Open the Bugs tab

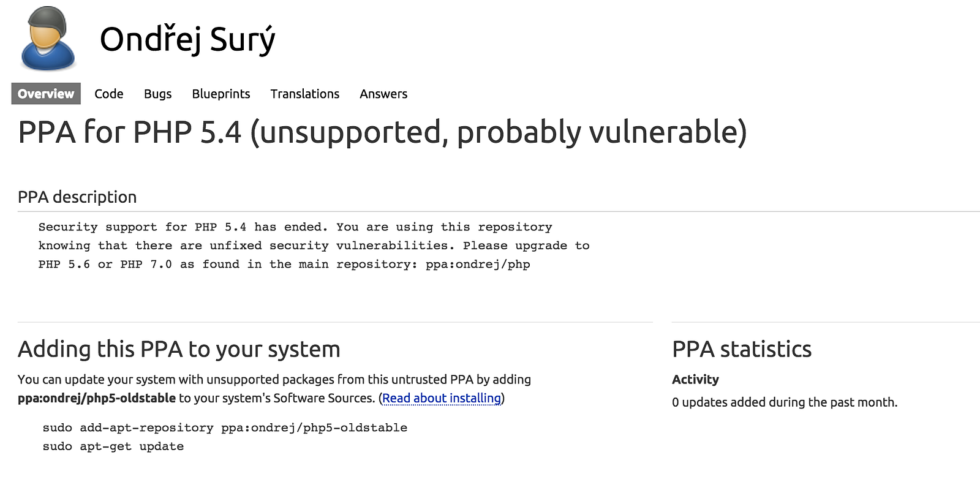(157, 94)
